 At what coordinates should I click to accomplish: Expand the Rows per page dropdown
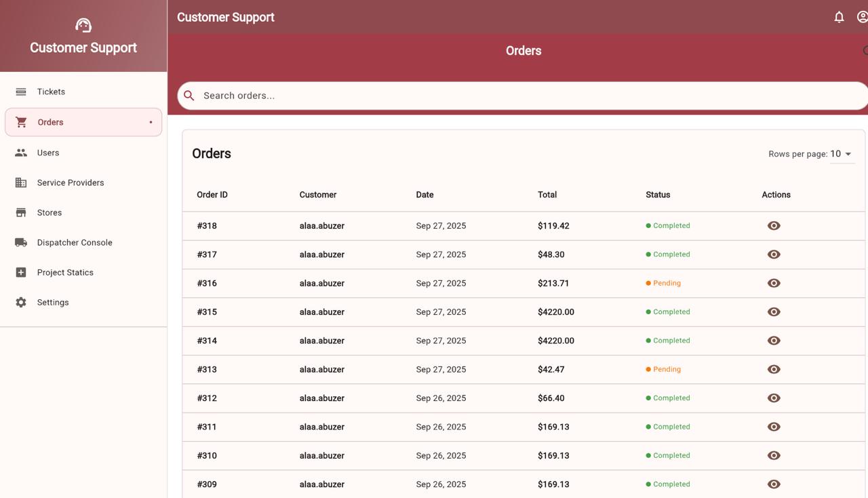[842, 154]
